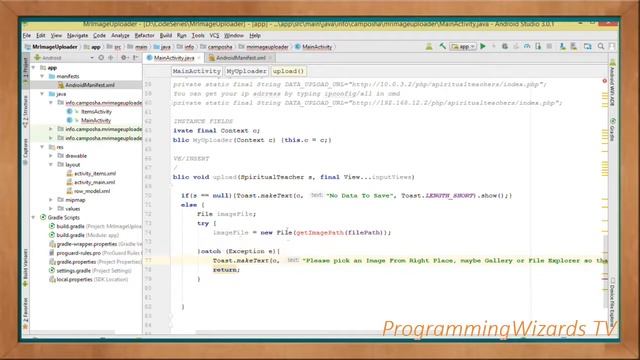The image size is (640, 360).
Task: Click the MainActivity breadcrumb in editor
Action: pos(197,71)
